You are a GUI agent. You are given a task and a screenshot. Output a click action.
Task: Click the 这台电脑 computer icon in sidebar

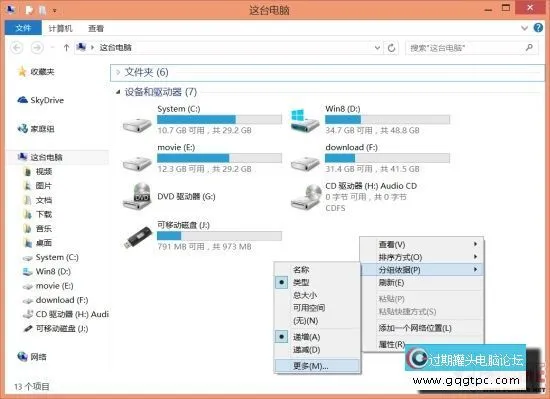(22, 157)
